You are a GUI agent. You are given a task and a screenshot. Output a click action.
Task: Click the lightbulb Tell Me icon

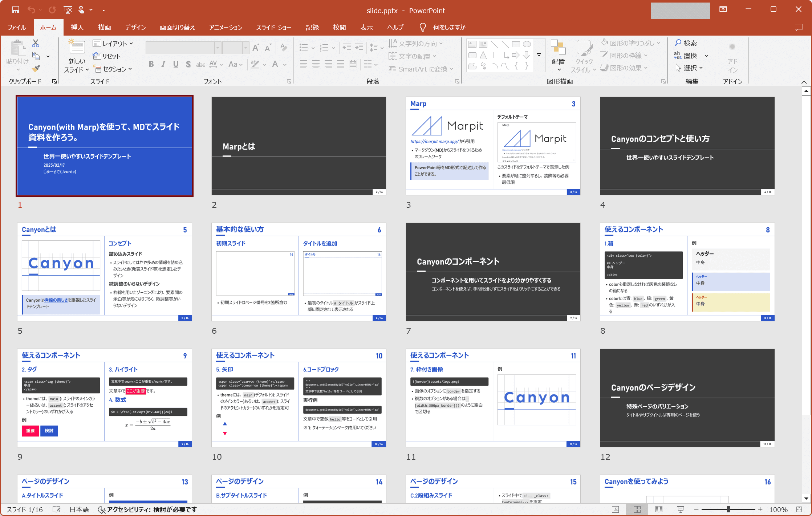422,27
